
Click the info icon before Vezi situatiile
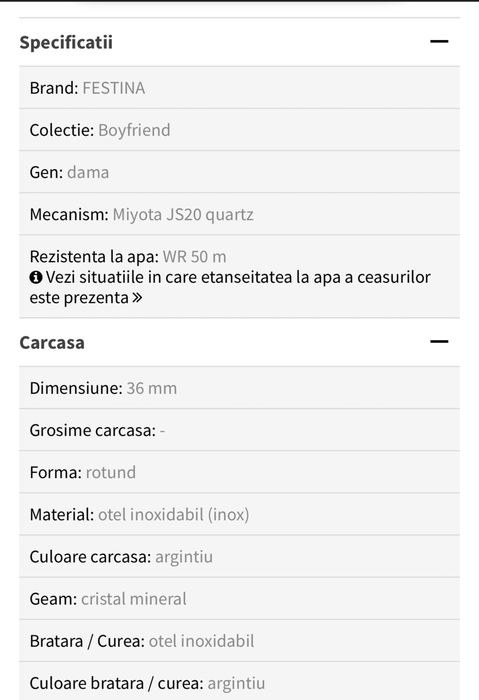pos(36,278)
